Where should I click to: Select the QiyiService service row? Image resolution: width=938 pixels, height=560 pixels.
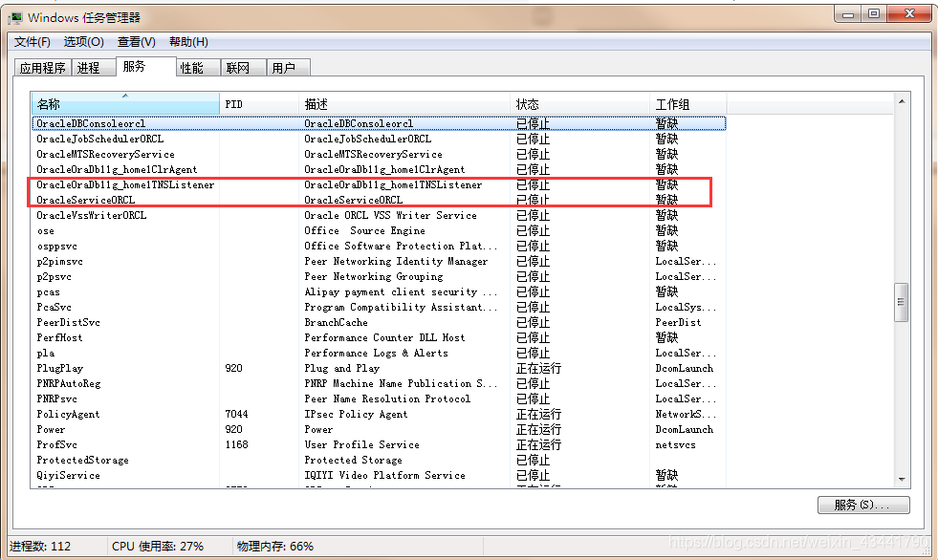pos(379,476)
